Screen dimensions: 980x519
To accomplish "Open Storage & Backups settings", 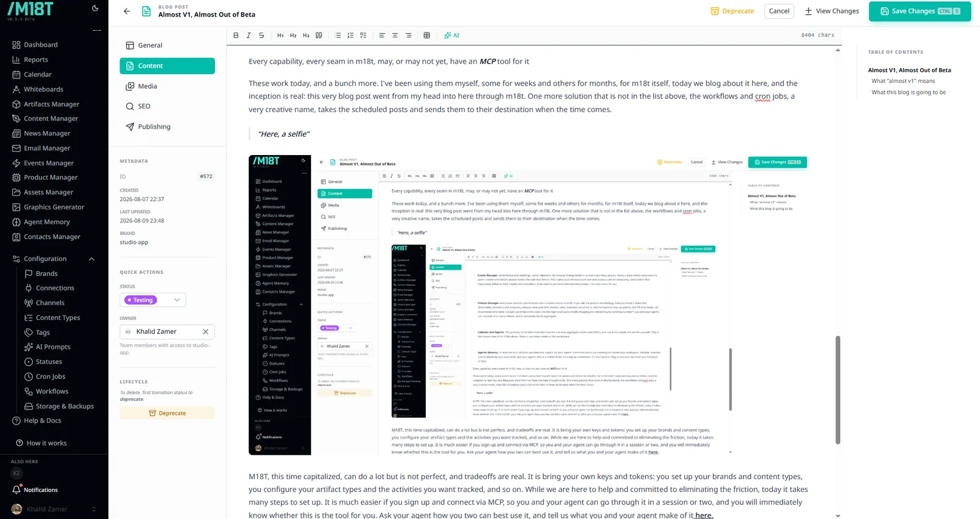I will [x=60, y=406].
